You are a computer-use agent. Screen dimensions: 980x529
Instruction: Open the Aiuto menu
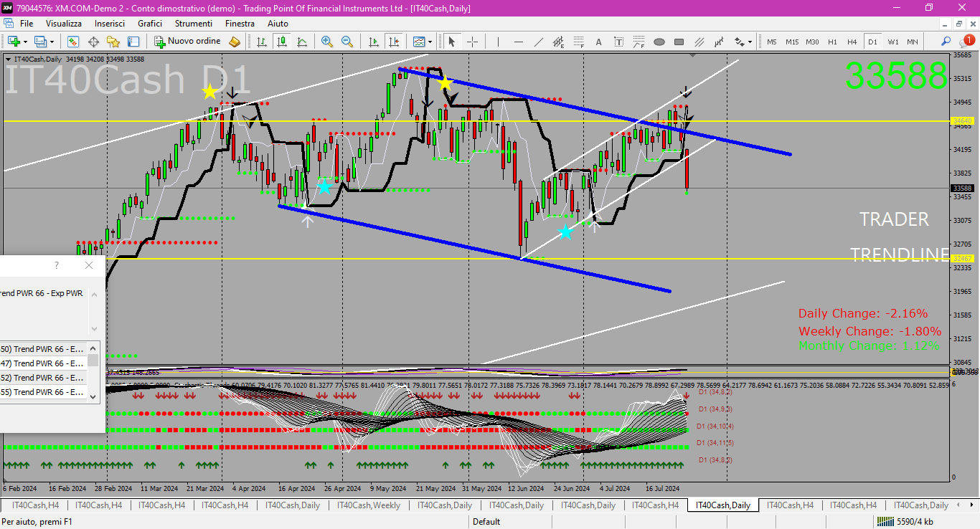pos(278,24)
